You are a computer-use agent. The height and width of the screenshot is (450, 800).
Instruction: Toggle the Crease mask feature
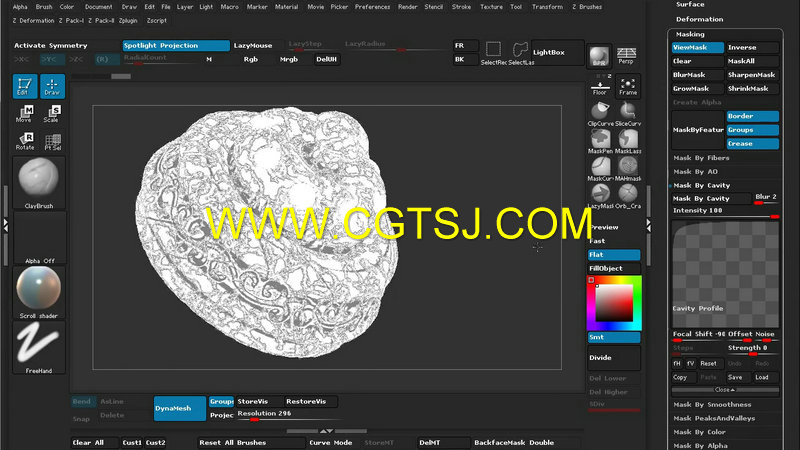click(753, 144)
